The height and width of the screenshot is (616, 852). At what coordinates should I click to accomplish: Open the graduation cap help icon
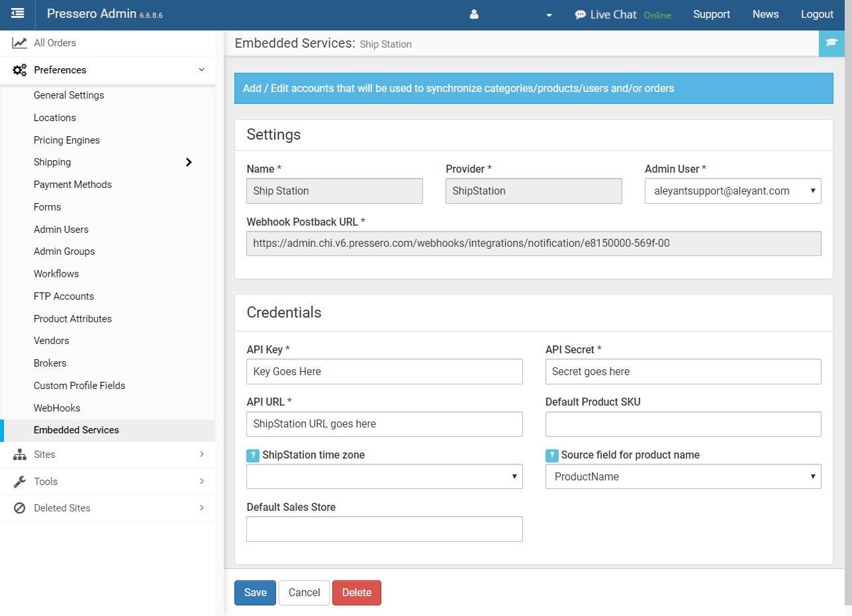coord(831,43)
